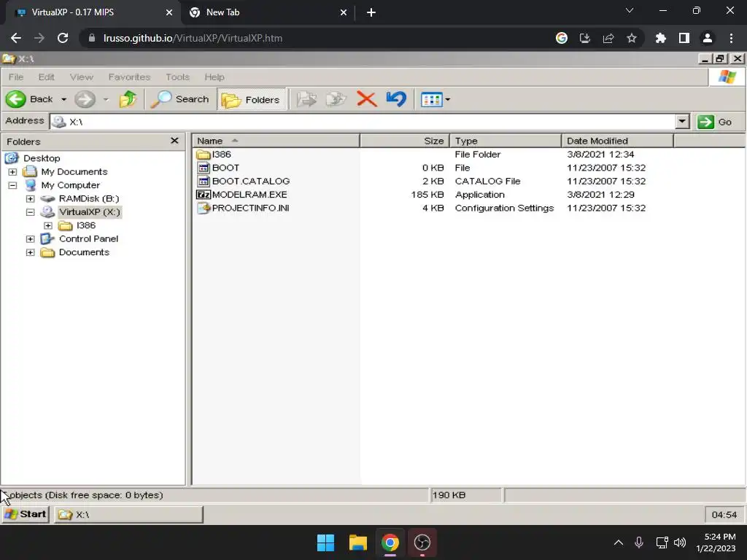Expand I386 folder tree node
The image size is (747, 560).
tap(47, 225)
